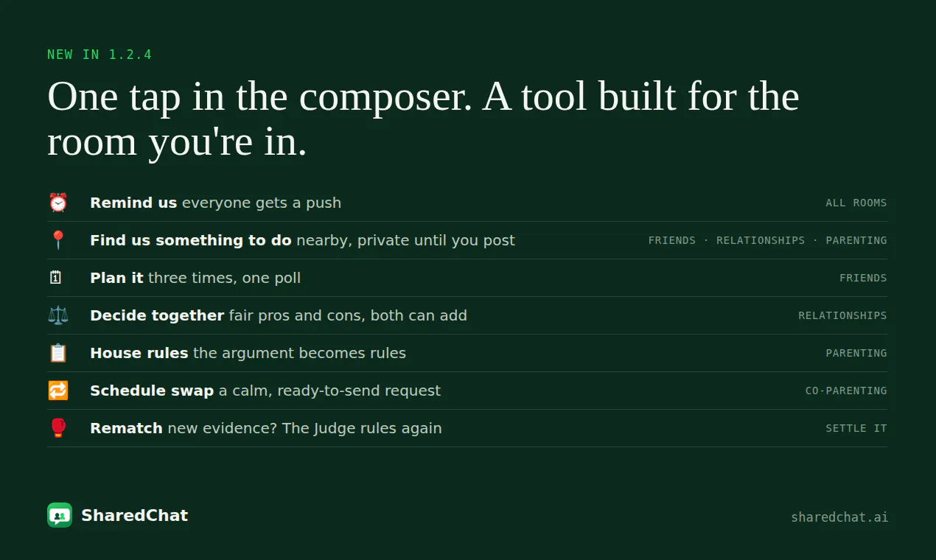Click the SETTLE IT room tag
The image size is (936, 560).
(x=856, y=428)
